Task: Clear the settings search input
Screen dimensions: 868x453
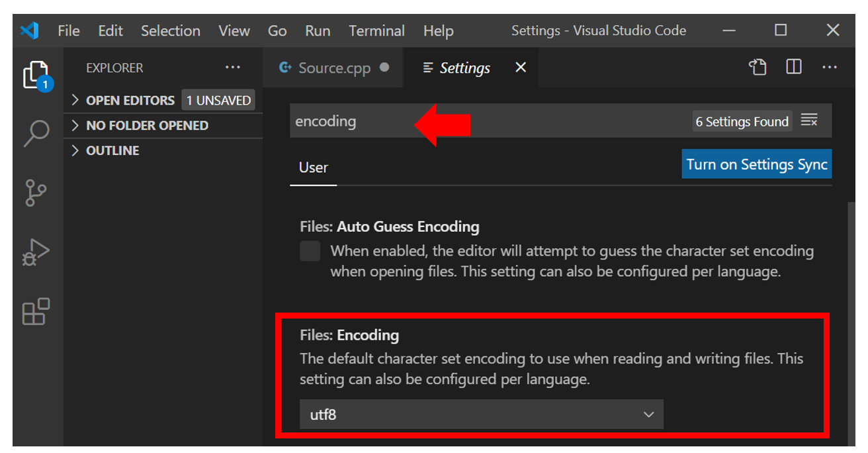Action: coord(809,121)
